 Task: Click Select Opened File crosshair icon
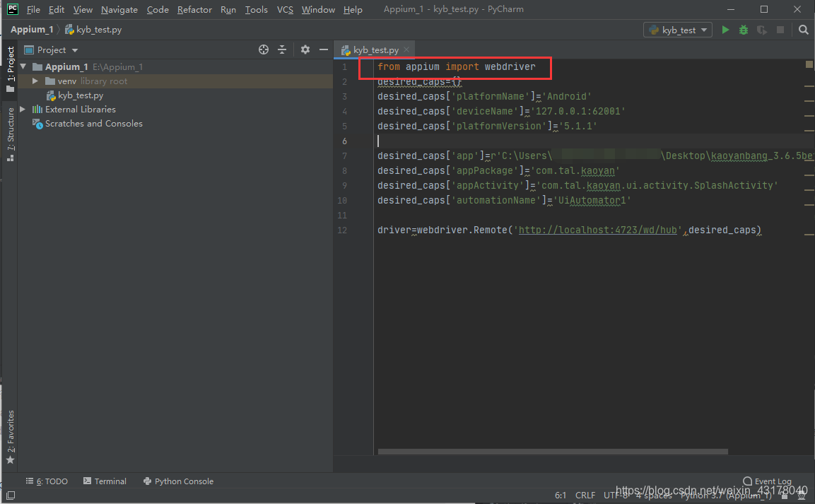263,49
